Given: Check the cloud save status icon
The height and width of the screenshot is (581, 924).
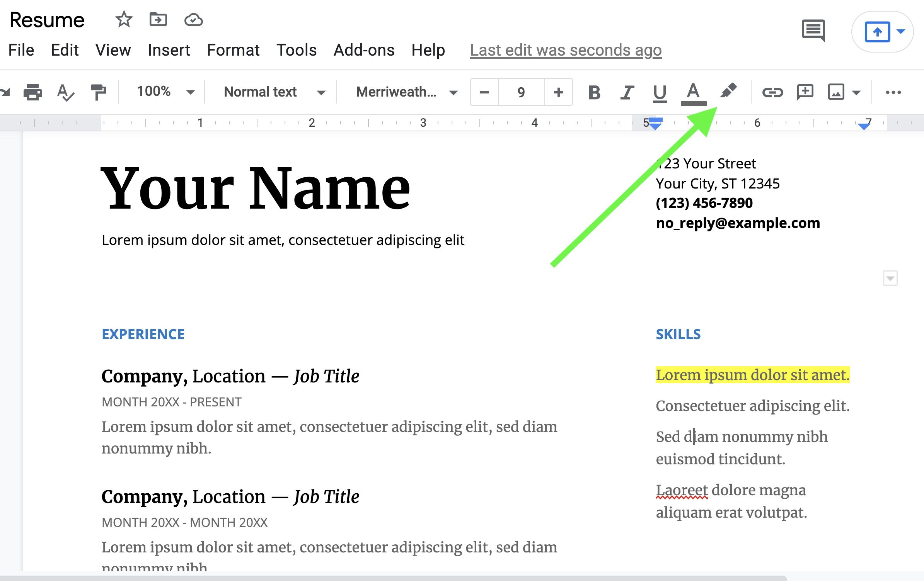Looking at the screenshot, I should click(x=193, y=20).
